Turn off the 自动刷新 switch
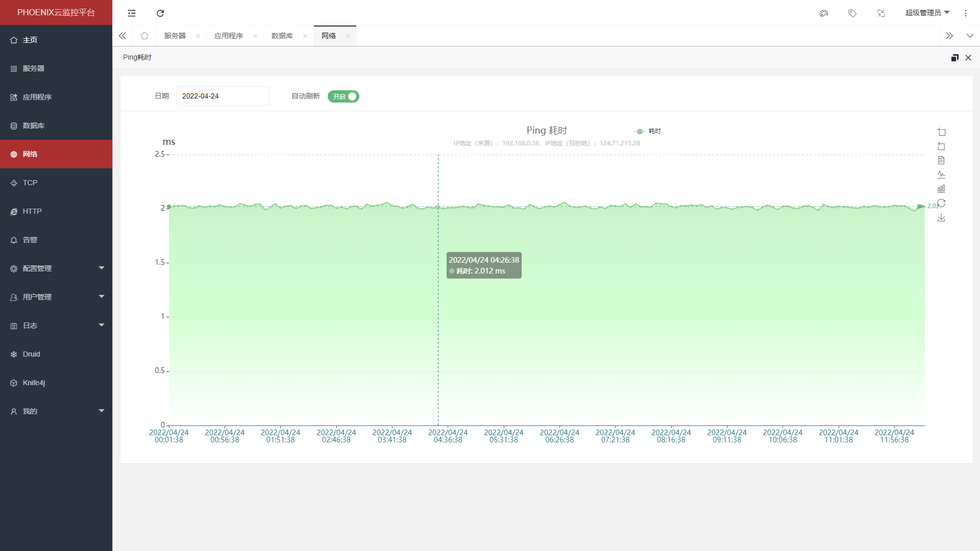This screenshot has width=980, height=551. tap(344, 96)
